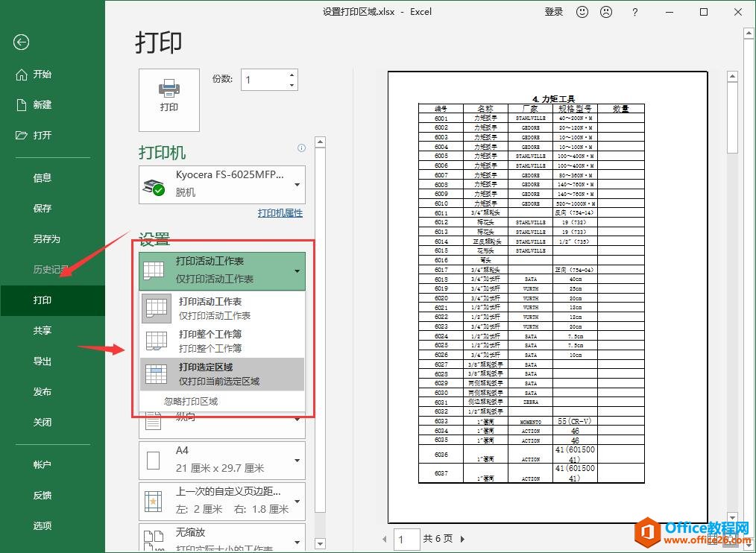Click the back arrow circle icon
This screenshot has height=553, width=756.
21,42
